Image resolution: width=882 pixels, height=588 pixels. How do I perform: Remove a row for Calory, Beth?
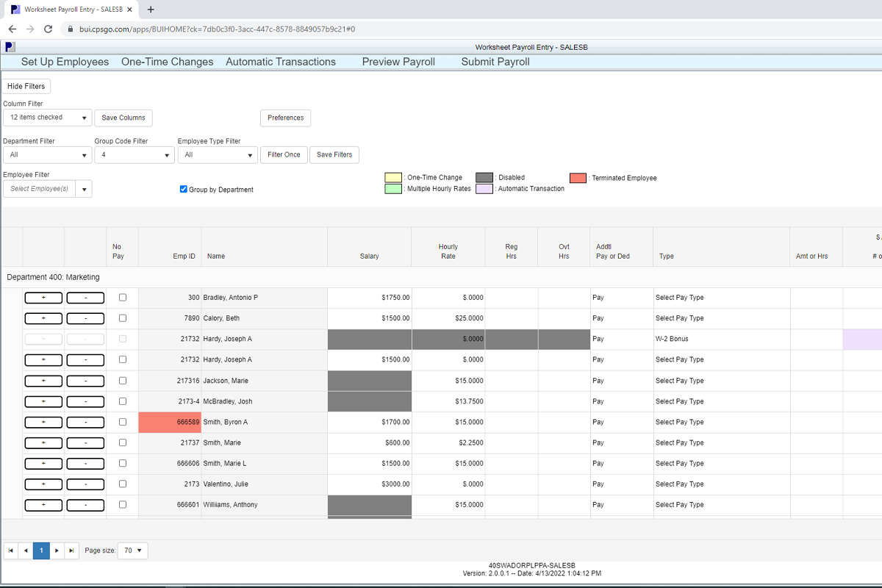[85, 318]
